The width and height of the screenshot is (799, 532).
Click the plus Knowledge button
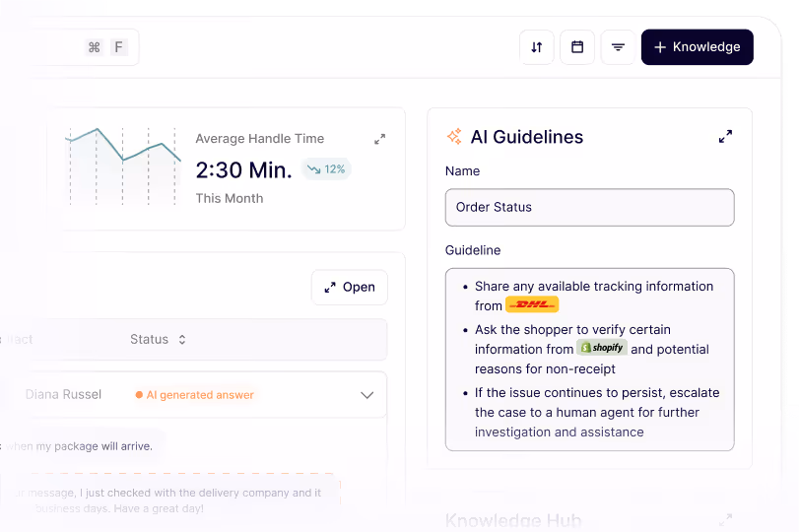(698, 47)
